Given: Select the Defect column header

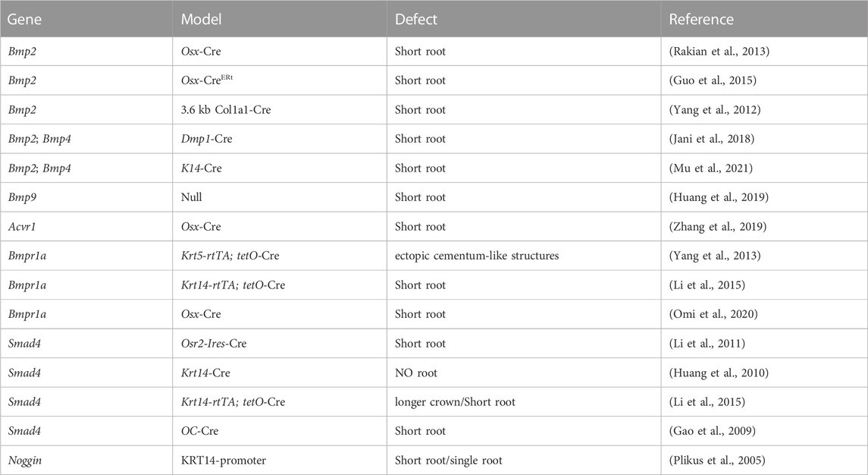Looking at the screenshot, I should click(415, 20).
